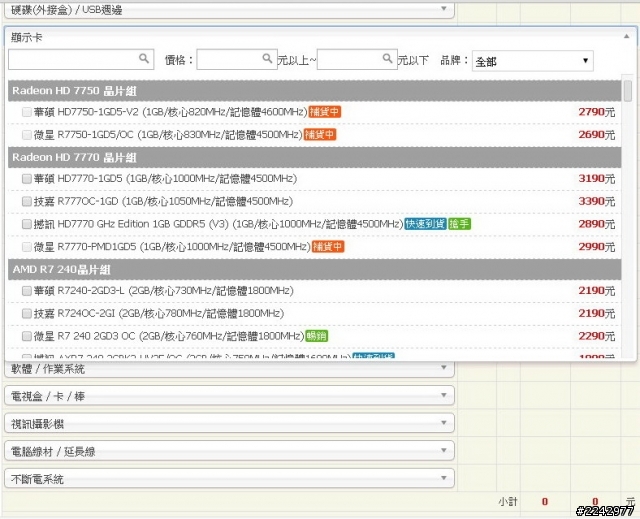The image size is (640, 519).
Task: Select 技嘉 R724OC-2GI product name
Action: coord(159,313)
